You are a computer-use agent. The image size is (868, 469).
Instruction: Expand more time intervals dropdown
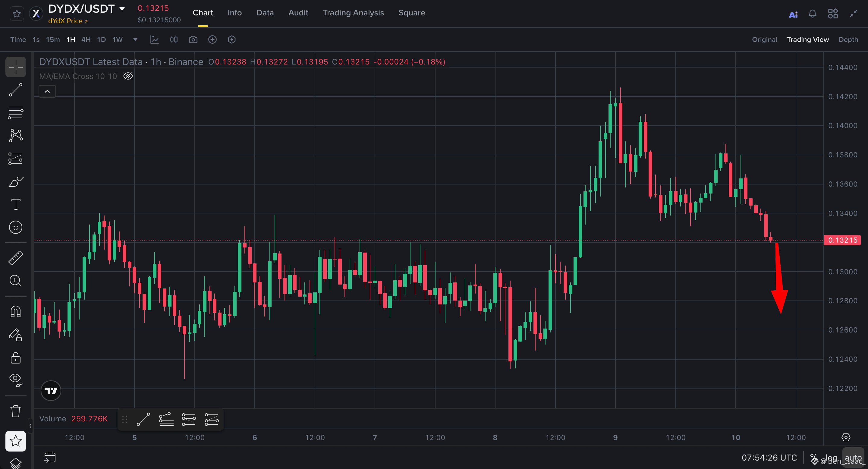point(135,39)
